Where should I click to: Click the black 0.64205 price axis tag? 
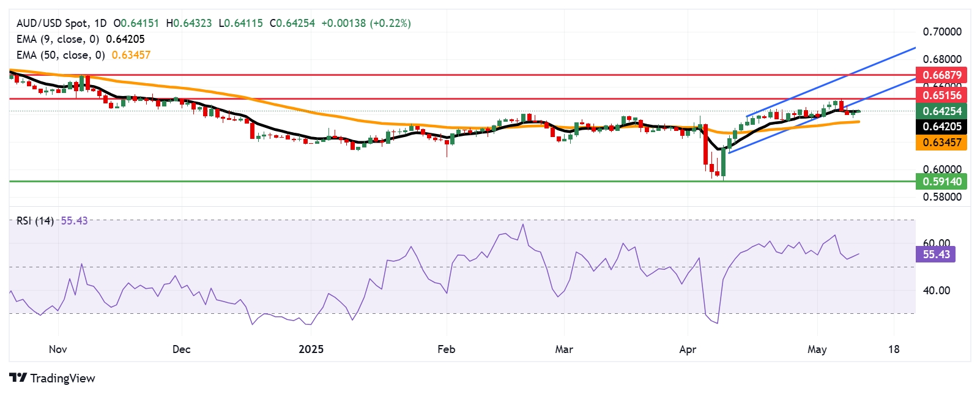coord(941,127)
